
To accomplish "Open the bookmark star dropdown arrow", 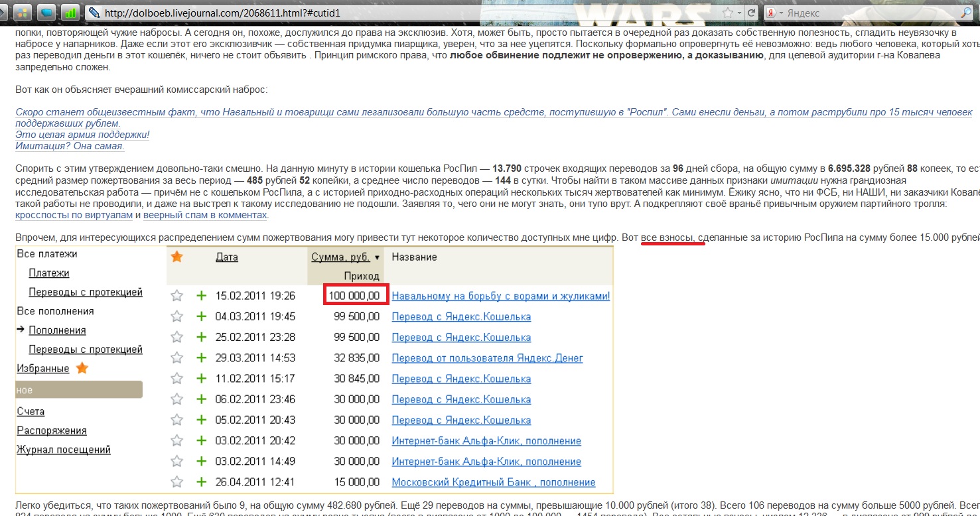I will point(738,13).
